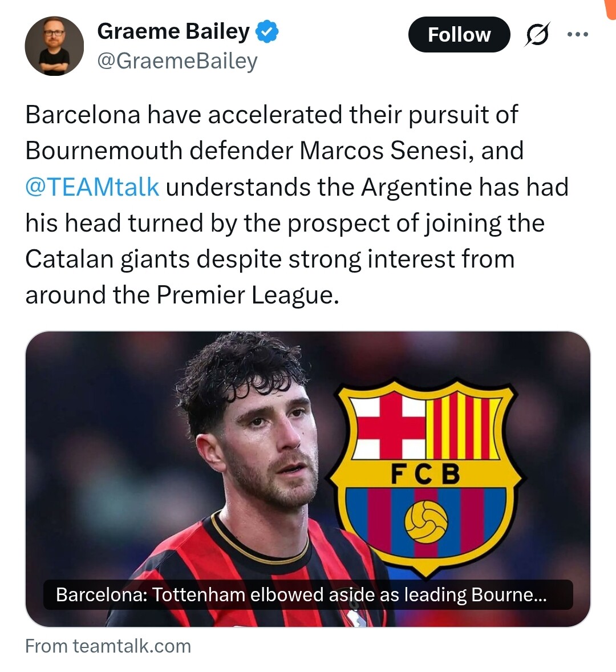Click the 'From teamtalk.com' source link
The image size is (616, 672).
click(108, 646)
